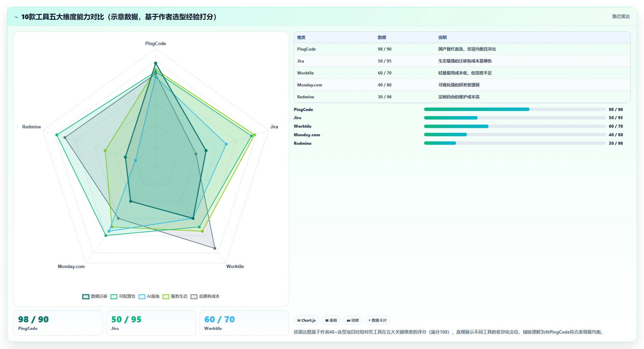Click the description 可视化强但研发管理弱

tap(459, 85)
